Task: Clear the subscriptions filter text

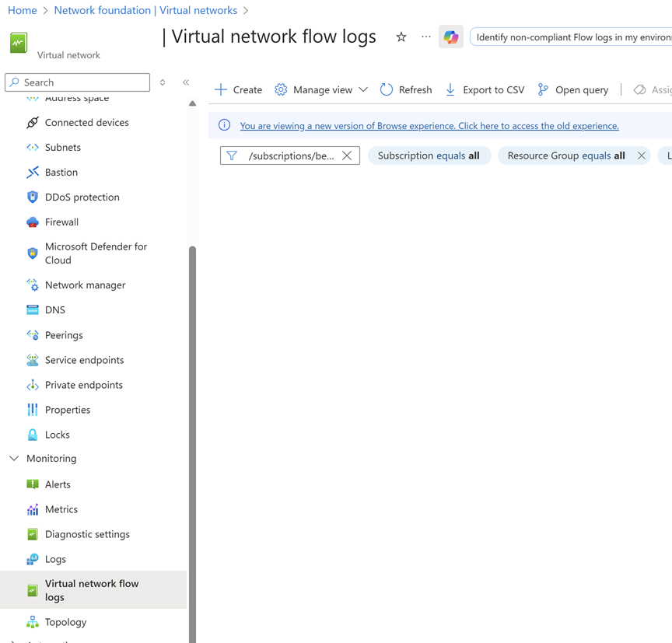Action: [x=347, y=156]
